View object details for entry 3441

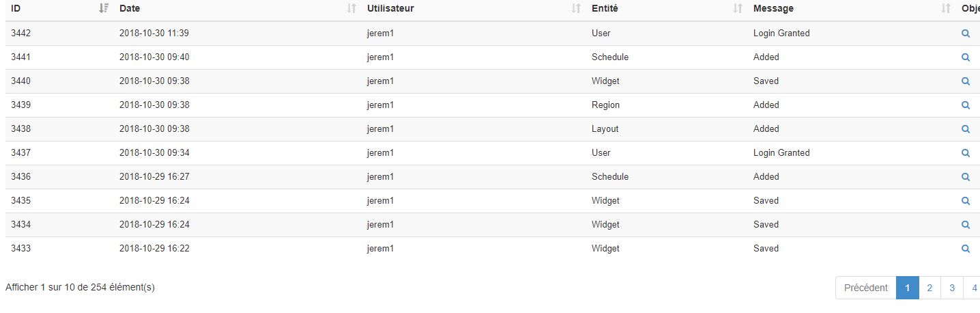pos(966,57)
